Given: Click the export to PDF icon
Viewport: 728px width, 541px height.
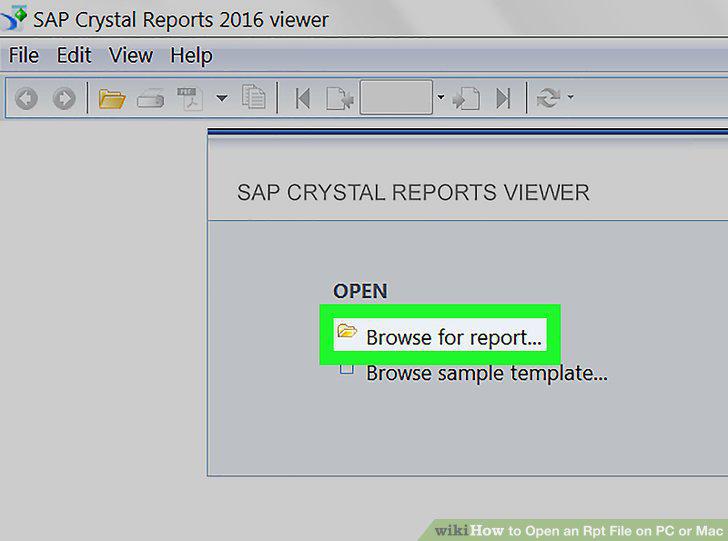Looking at the screenshot, I should tap(190, 98).
